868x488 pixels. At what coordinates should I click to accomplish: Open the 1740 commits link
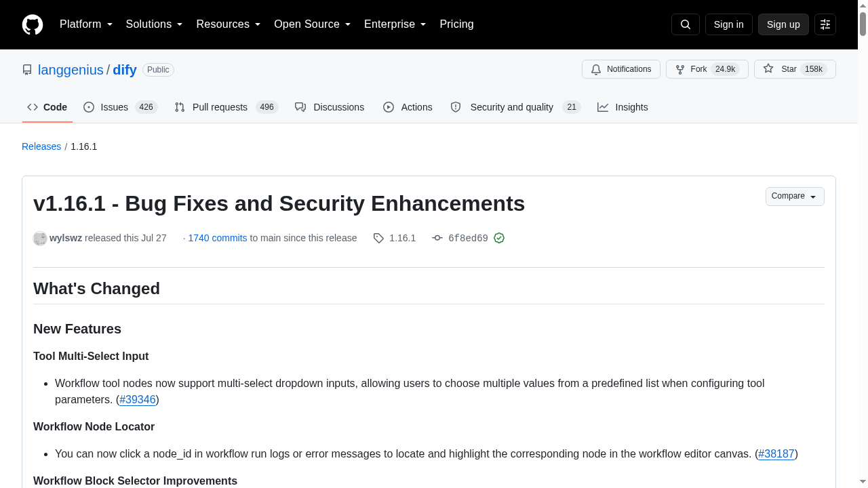pyautogui.click(x=218, y=238)
